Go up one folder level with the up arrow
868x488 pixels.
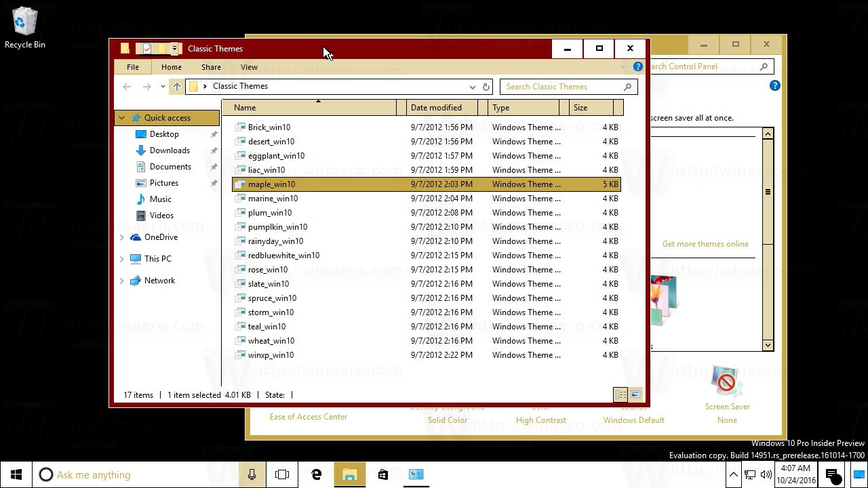pos(177,87)
